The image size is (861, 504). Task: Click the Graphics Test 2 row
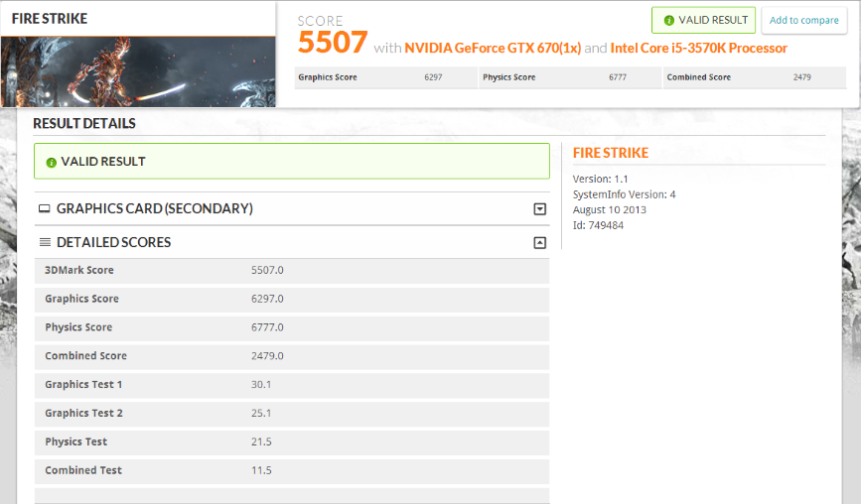pos(291,414)
